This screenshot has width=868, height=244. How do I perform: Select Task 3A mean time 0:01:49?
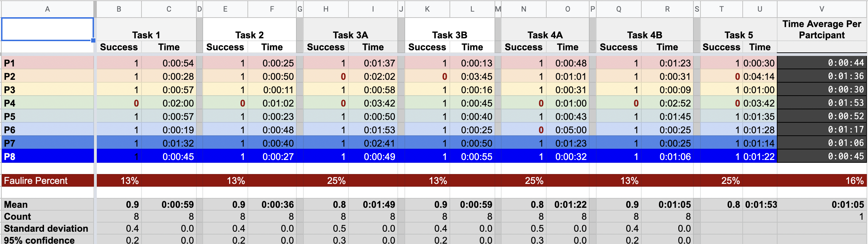point(373,204)
